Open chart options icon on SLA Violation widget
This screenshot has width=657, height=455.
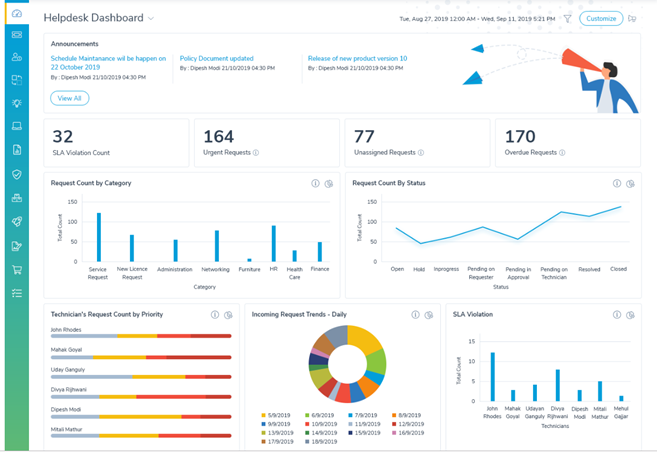(630, 315)
